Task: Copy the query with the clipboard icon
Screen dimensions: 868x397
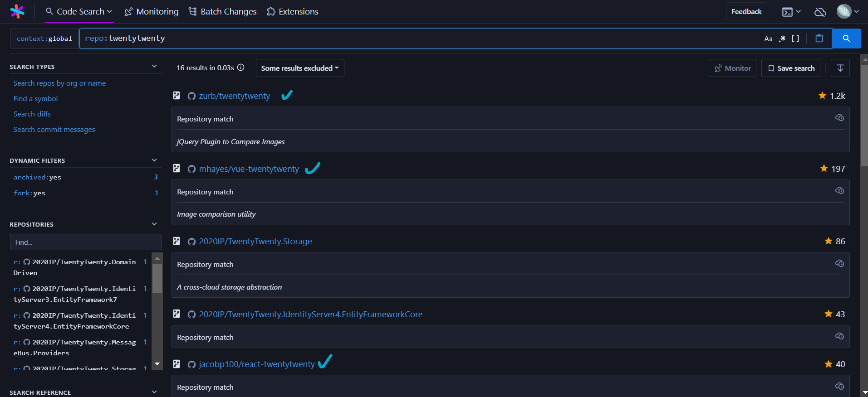Action: tap(819, 39)
